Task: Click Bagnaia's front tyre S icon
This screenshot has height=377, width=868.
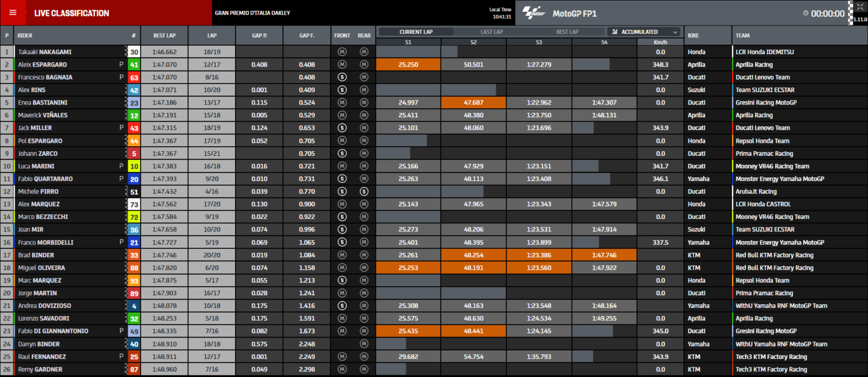Action: [342, 77]
